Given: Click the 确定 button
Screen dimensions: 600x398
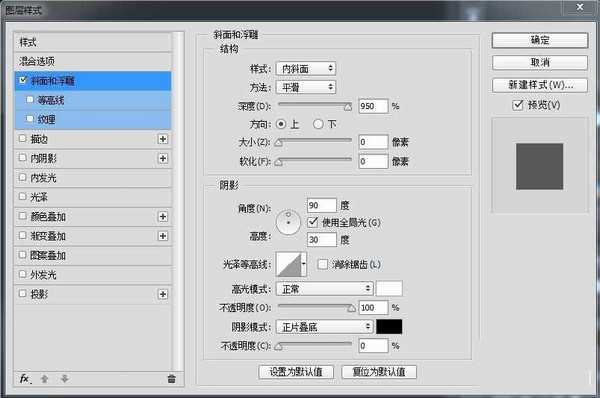Looking at the screenshot, I should [x=540, y=41].
